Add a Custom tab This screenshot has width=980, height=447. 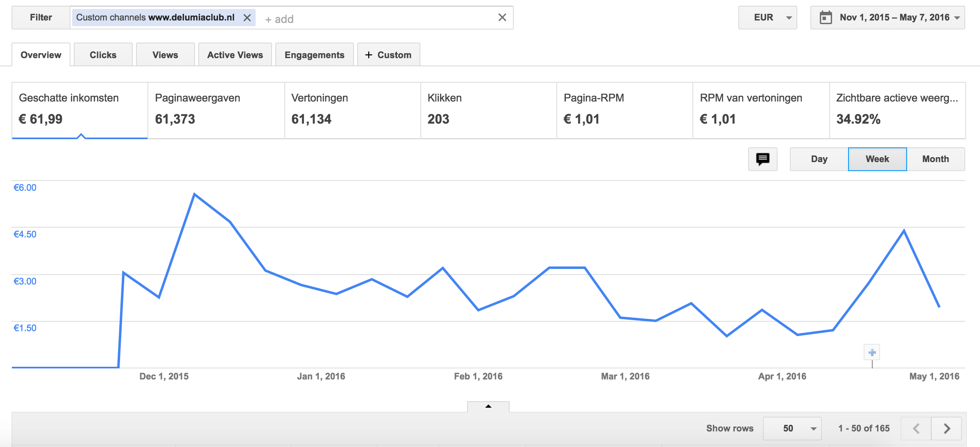[x=389, y=55]
